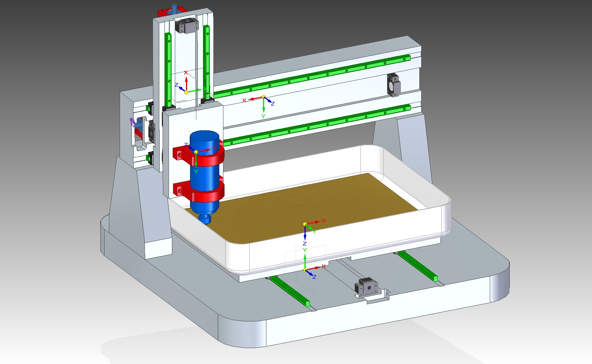Click the red X label on the gantry beam triad

point(244,100)
